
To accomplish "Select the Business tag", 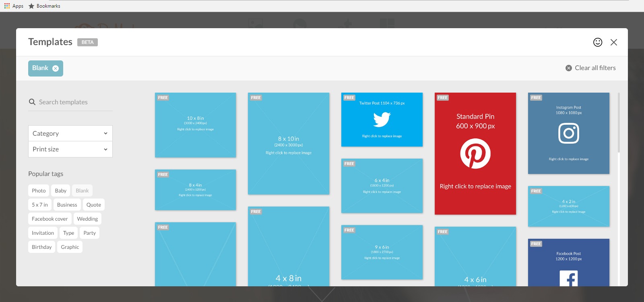I will click(x=67, y=205).
